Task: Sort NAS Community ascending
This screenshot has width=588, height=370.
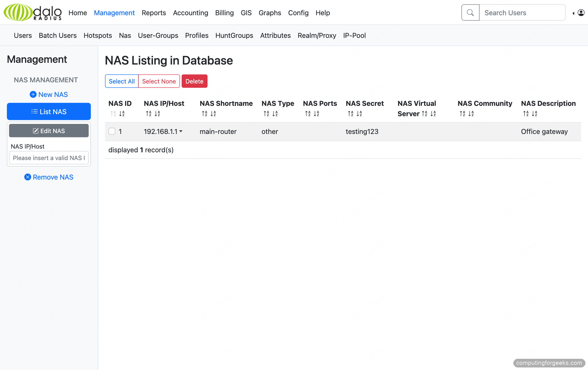Action: coord(462,114)
